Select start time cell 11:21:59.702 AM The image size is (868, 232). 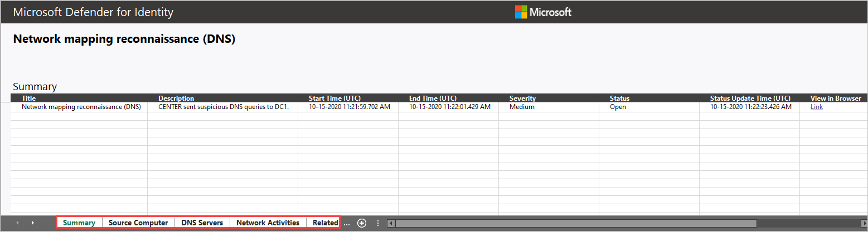[348, 107]
